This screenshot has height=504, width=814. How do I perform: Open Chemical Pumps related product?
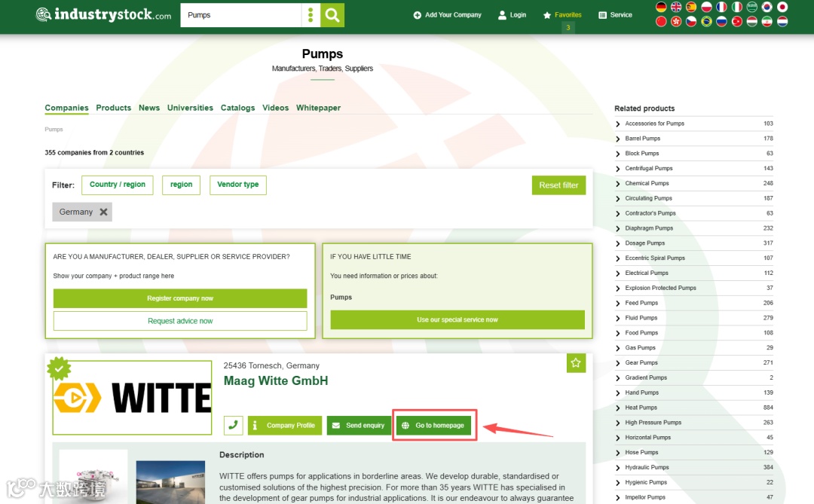(x=647, y=183)
